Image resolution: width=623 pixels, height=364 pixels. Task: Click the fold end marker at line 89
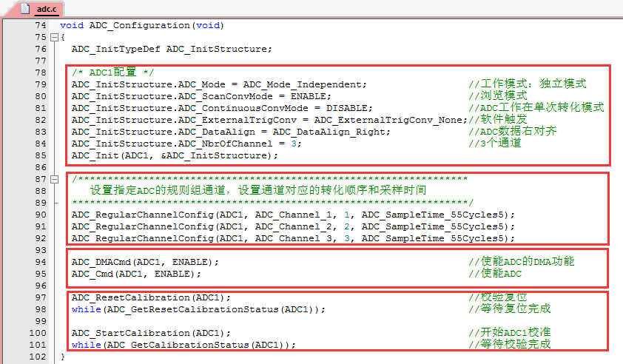pos(54,203)
